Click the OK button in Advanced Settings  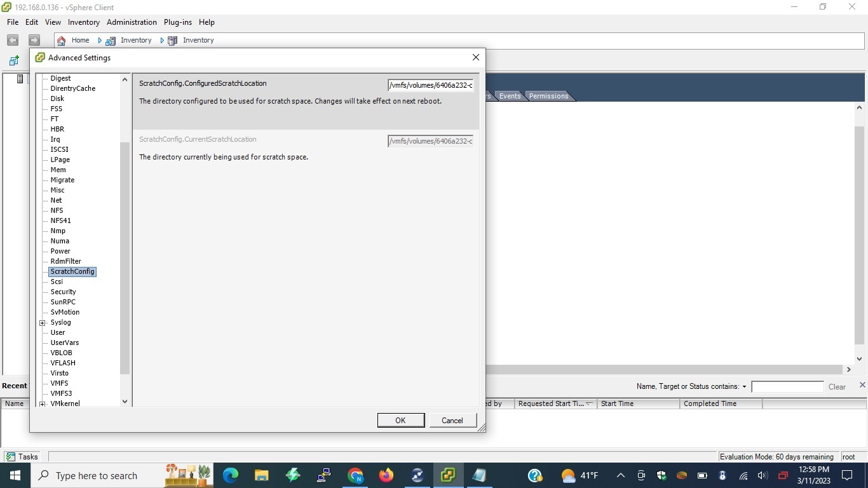[400, 420]
